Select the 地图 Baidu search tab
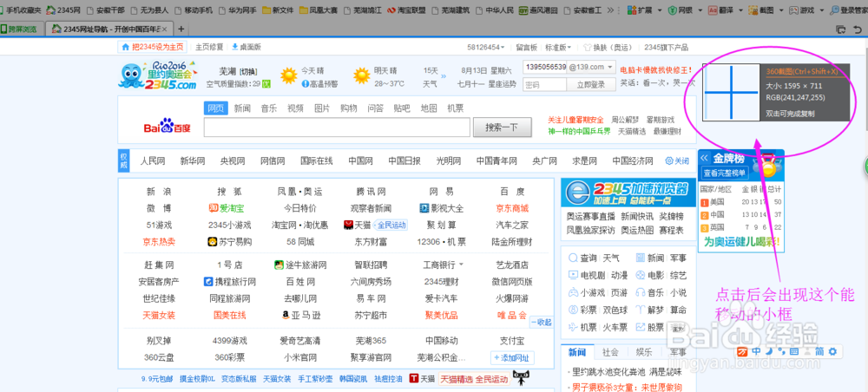 coord(429,108)
